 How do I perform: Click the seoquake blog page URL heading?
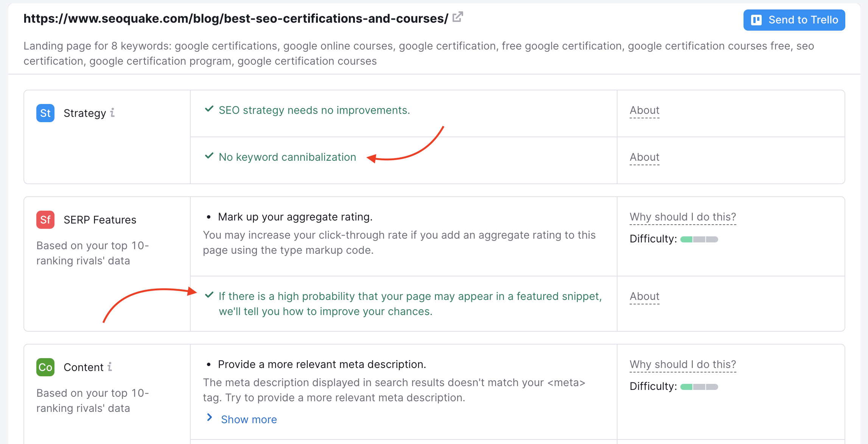[x=236, y=19]
